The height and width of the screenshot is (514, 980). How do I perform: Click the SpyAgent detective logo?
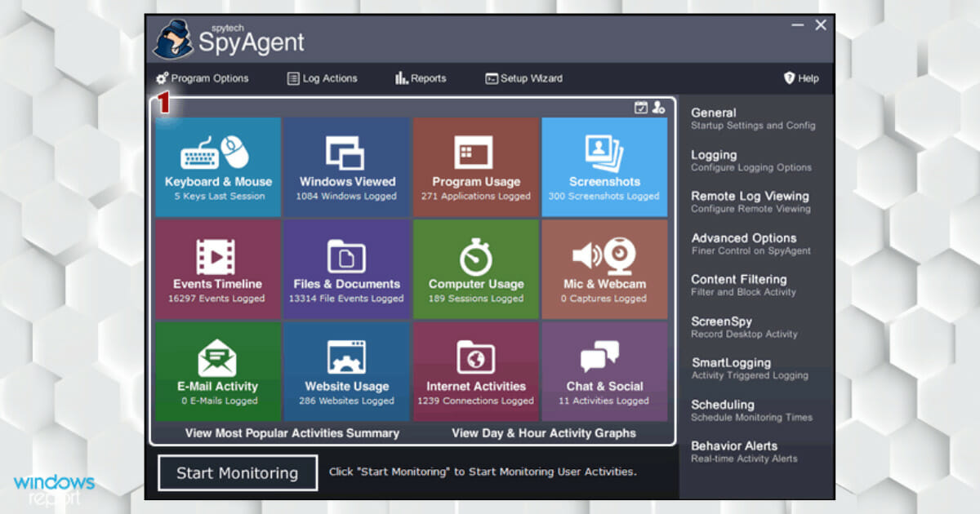click(173, 39)
